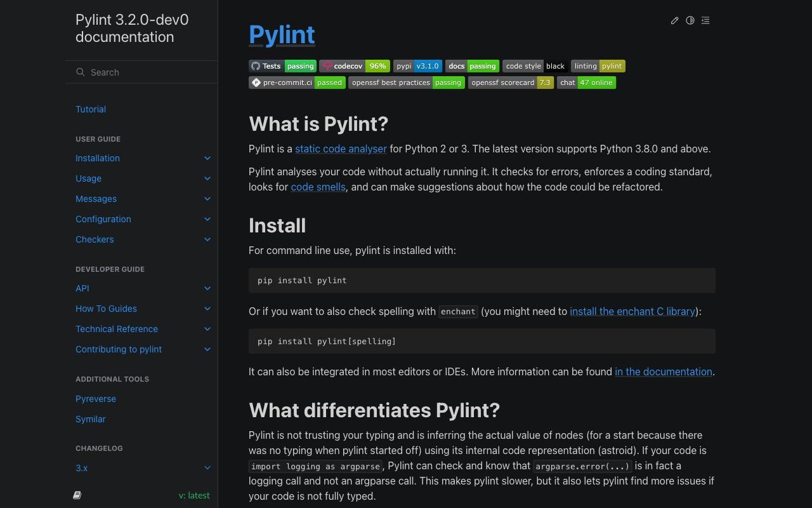Click the openssf best practices badge

coord(407,83)
